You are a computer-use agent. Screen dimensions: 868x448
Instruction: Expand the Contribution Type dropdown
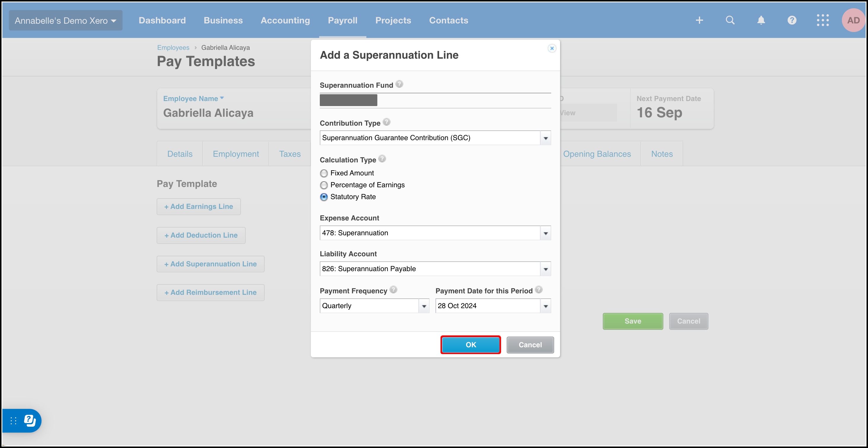point(545,138)
